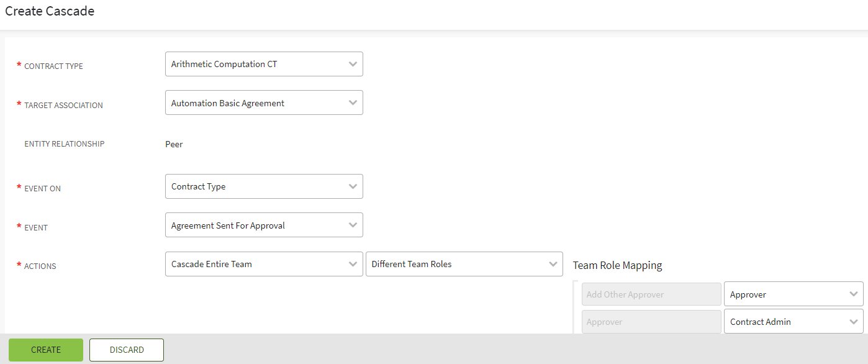
Task: Open the Contract Type dropdown chevron
Action: click(352, 64)
